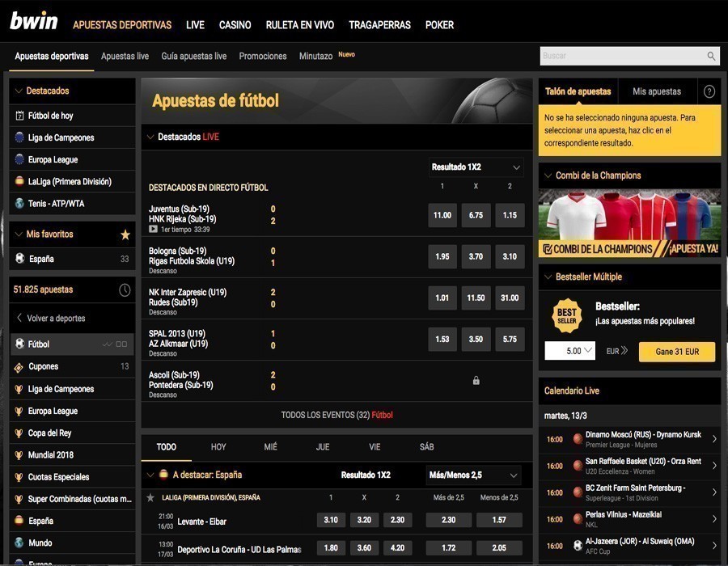Open TODOS LOS EVENTOS (32) Fútbol link

coord(338,413)
